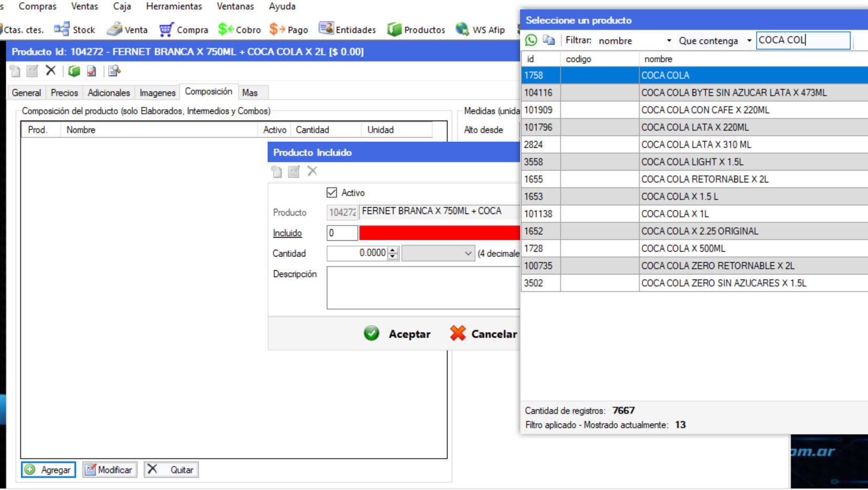Click the document search icon in product toolbar
868x490 pixels.
click(x=114, y=70)
